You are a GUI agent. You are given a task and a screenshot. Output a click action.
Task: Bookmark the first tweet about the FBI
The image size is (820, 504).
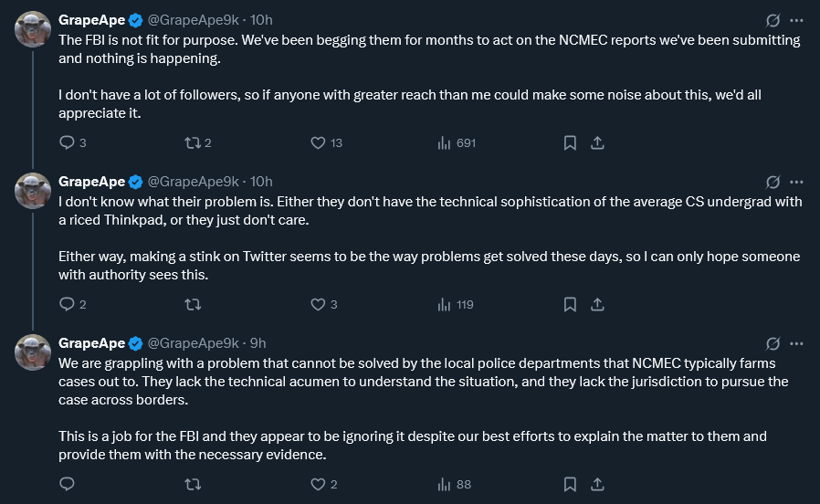[570, 142]
